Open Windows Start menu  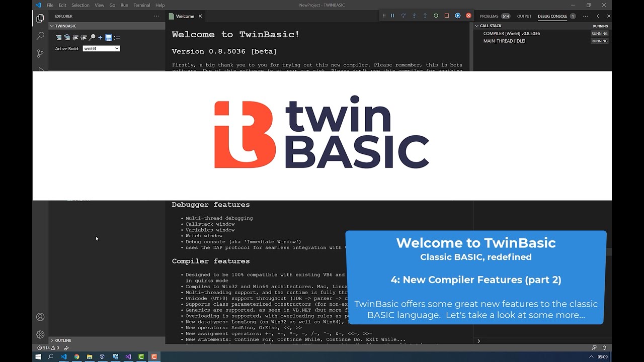tap(38, 357)
